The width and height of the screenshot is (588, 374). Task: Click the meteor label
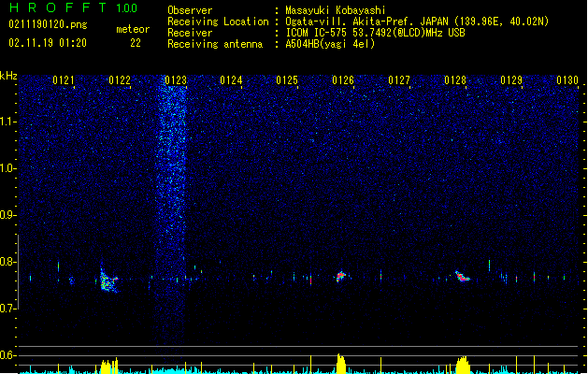(133, 29)
